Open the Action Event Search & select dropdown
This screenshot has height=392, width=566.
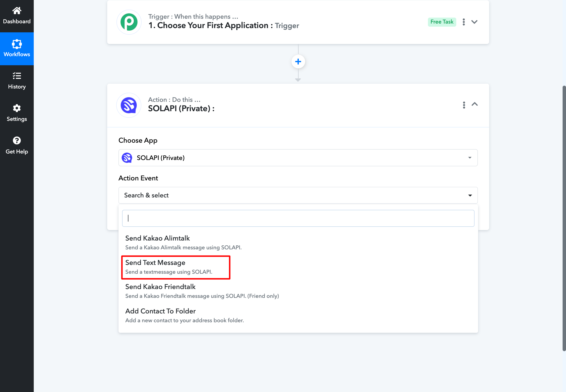(x=298, y=195)
